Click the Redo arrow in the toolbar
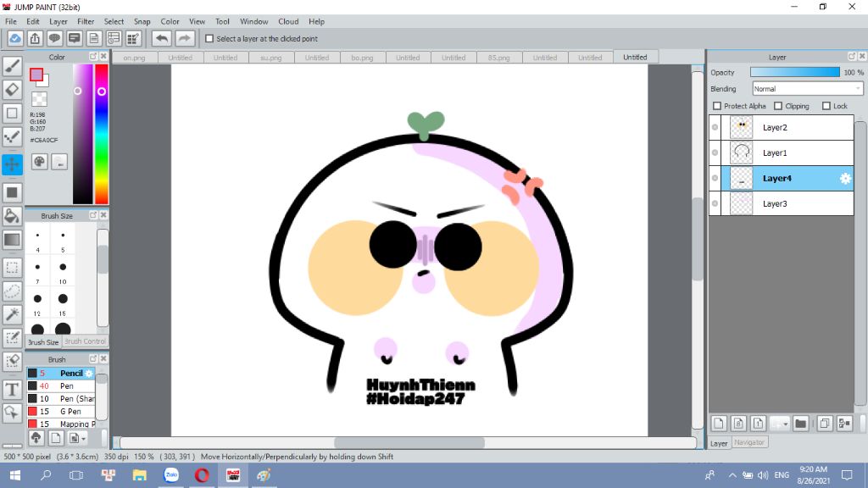This screenshot has height=488, width=868. [184, 38]
